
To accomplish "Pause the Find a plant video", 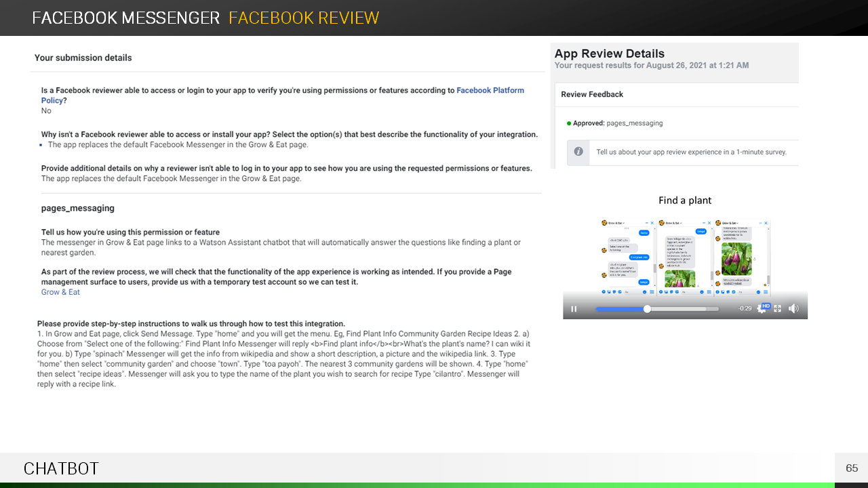I will click(574, 309).
